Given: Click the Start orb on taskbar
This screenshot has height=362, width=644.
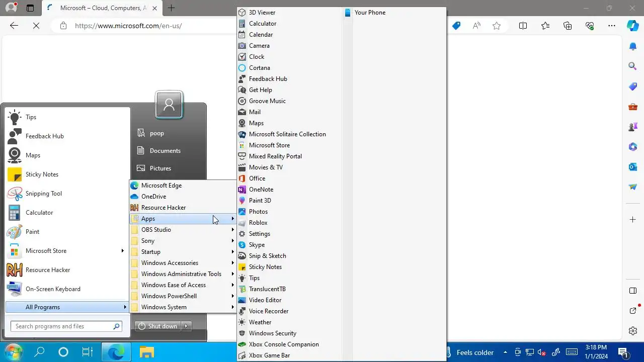Looking at the screenshot, I should click(x=14, y=352).
